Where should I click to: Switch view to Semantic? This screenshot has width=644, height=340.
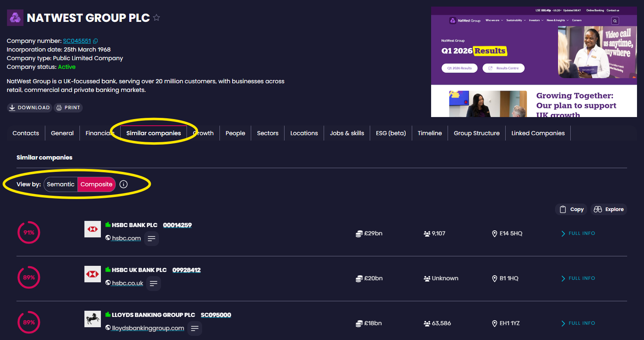[61, 184]
